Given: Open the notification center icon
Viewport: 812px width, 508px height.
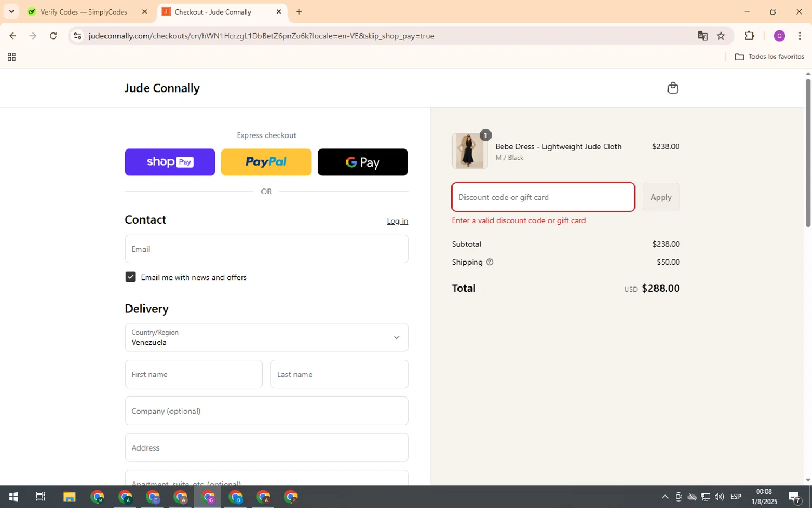Looking at the screenshot, I should point(795,497).
